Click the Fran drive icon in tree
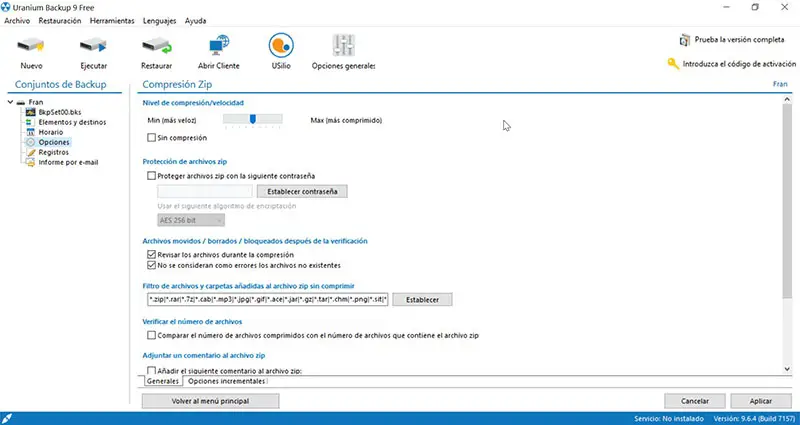Image resolution: width=800 pixels, height=425 pixels. click(x=21, y=103)
